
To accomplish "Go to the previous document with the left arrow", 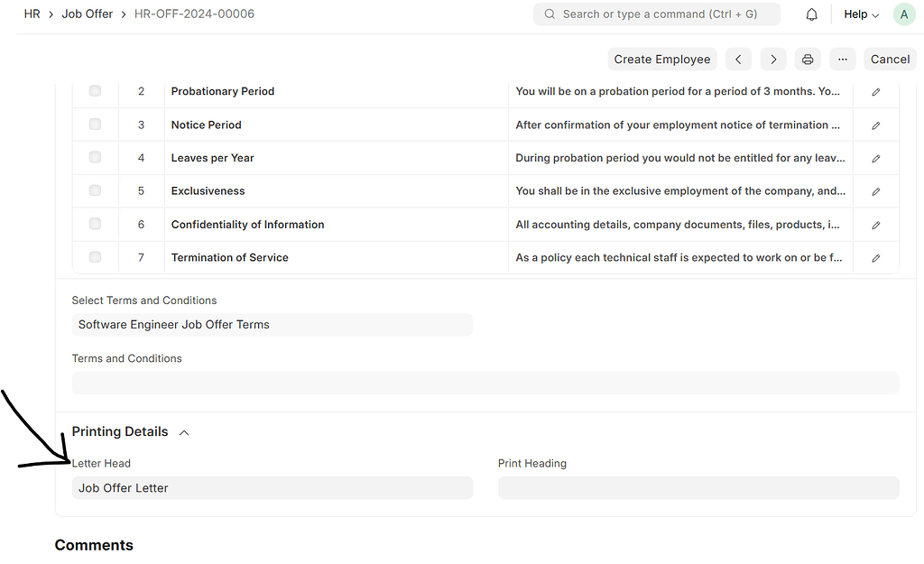I will point(738,59).
